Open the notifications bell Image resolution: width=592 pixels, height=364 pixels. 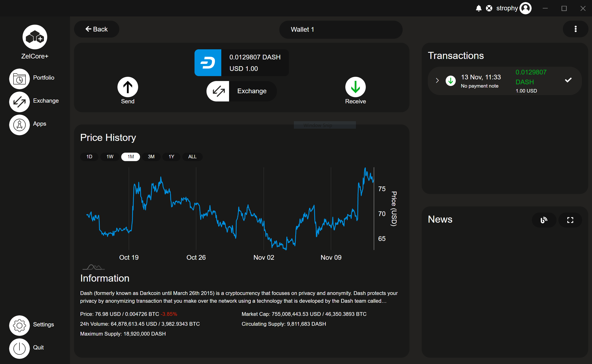[x=479, y=8]
